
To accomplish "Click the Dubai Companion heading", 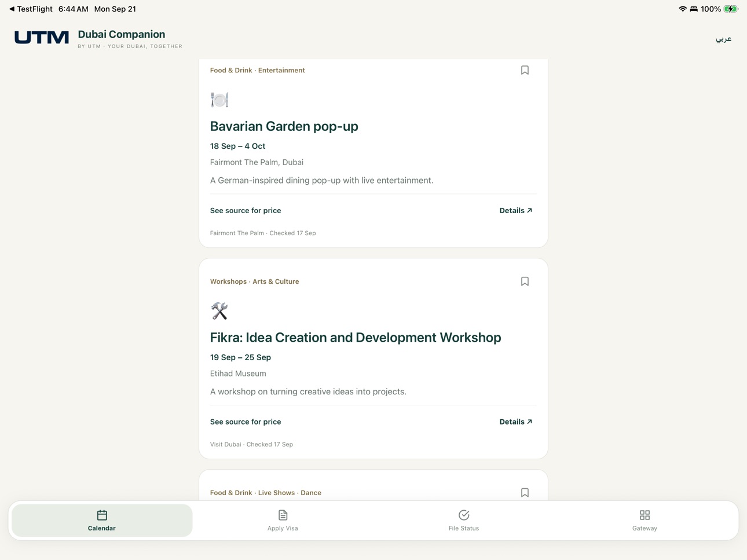I will [x=122, y=34].
